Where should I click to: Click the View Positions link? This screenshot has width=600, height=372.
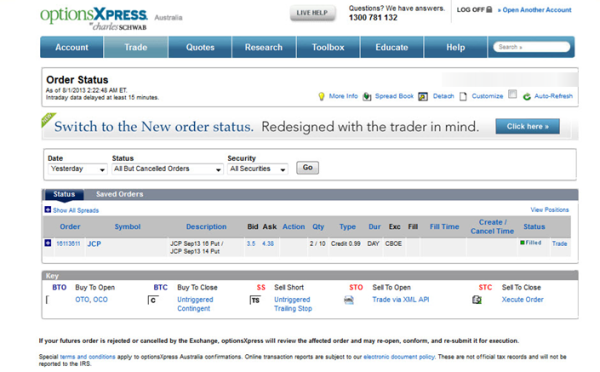pyautogui.click(x=549, y=210)
